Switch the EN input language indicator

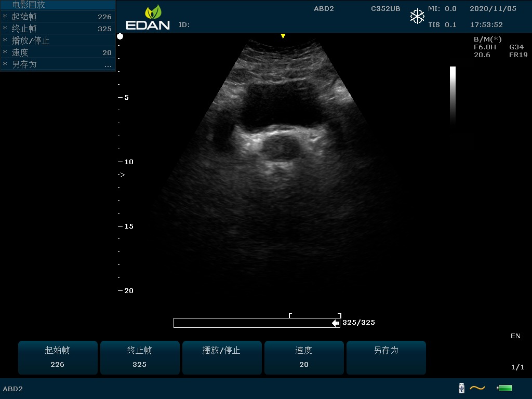point(515,336)
